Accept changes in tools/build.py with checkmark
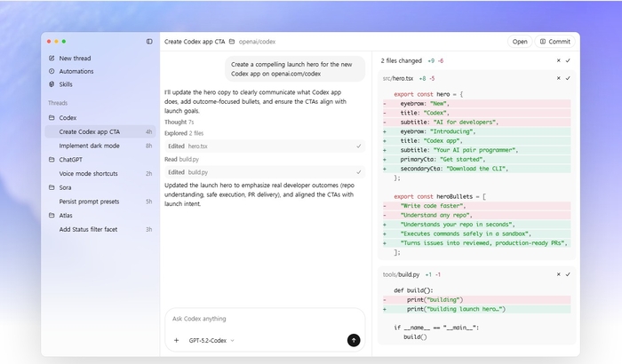The width and height of the screenshot is (622, 364). point(568,274)
